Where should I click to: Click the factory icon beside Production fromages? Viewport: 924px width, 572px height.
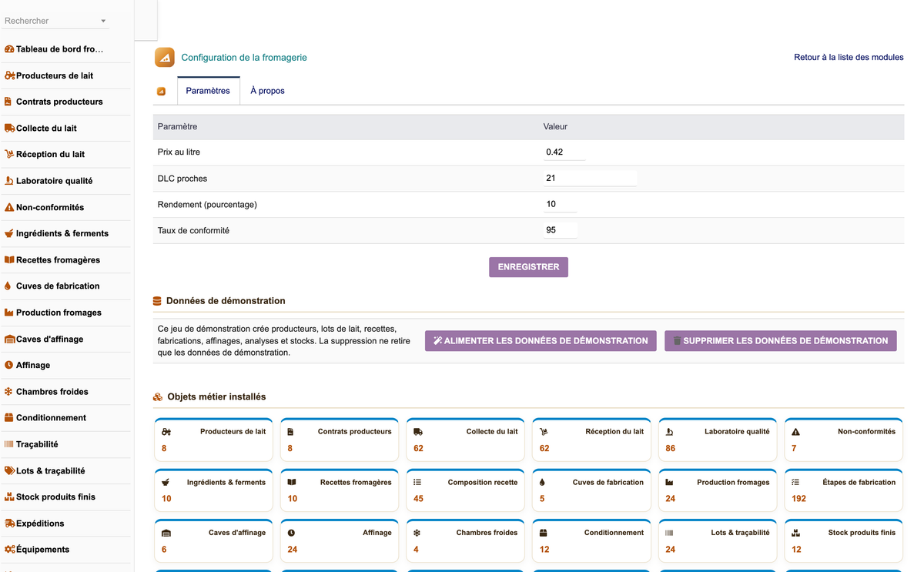(x=9, y=313)
